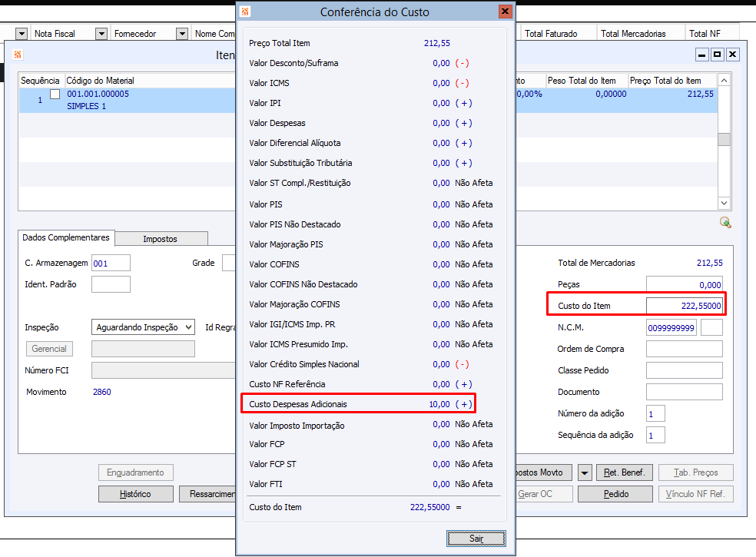756x557 pixels.
Task: Click the Número da adição field
Action: pyautogui.click(x=655, y=413)
